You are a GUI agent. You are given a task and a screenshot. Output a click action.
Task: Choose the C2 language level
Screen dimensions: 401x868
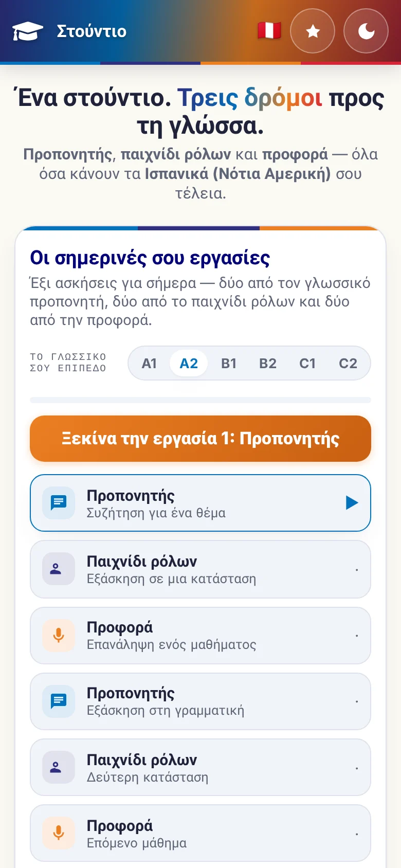[x=348, y=364]
